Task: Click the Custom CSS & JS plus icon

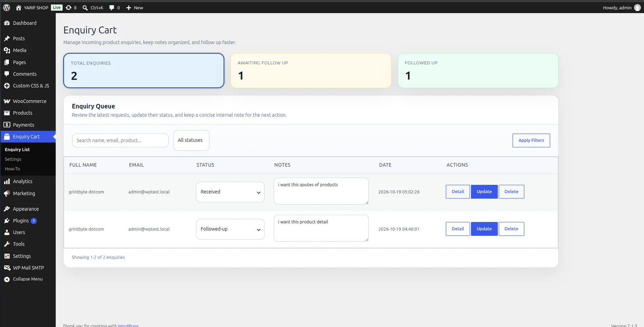Action: (x=7, y=86)
